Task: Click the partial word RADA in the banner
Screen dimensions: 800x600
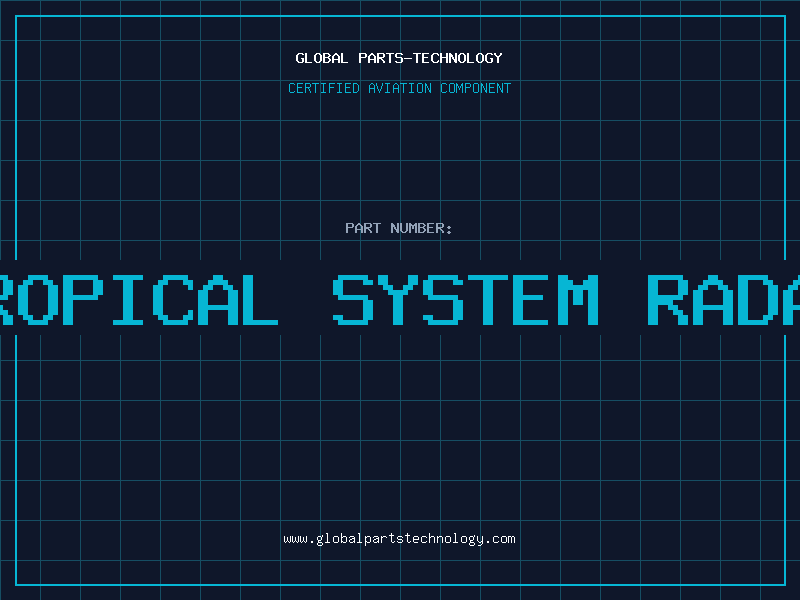Action: click(722, 300)
